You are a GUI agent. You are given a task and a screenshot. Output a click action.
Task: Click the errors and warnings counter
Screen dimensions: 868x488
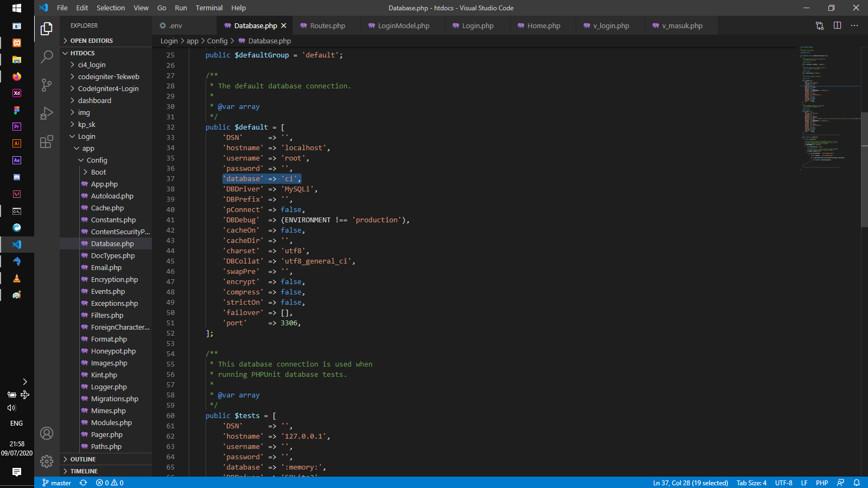tap(110, 483)
